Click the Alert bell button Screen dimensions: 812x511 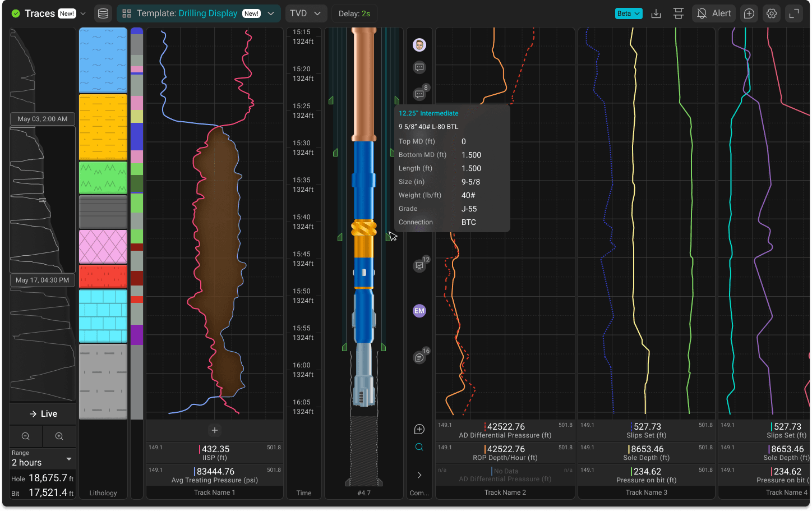[x=714, y=13]
